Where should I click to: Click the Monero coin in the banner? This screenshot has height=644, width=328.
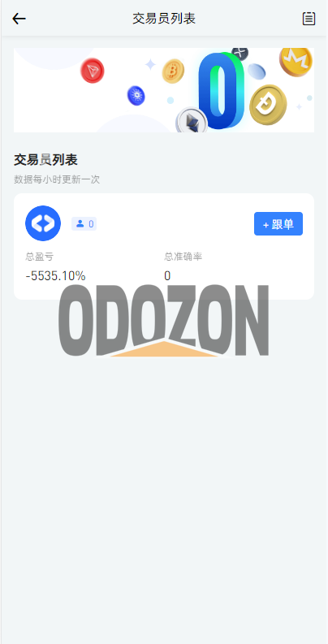point(296,62)
